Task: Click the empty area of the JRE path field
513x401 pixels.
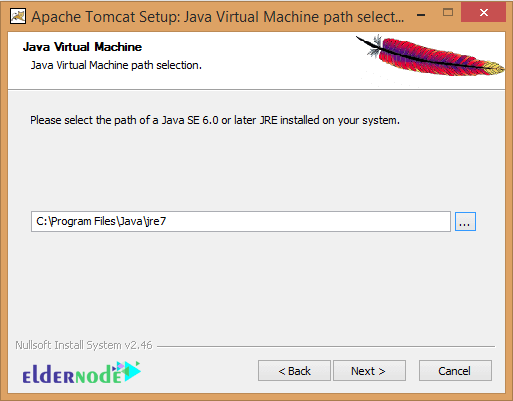Action: click(x=307, y=221)
